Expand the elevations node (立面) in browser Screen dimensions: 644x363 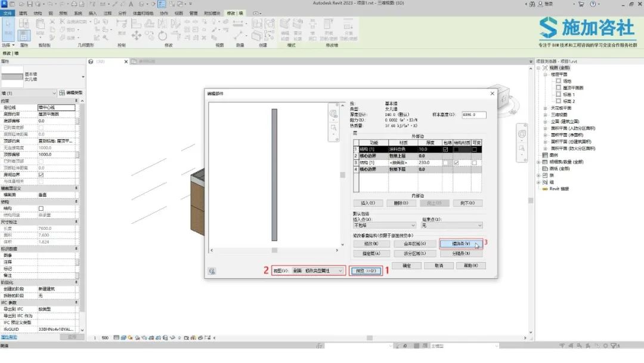coord(546,122)
